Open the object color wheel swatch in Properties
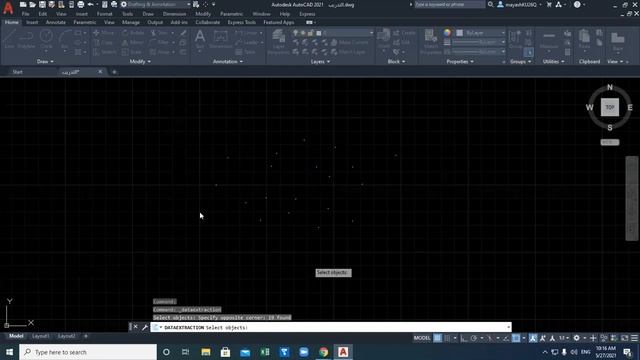This screenshot has width=640, height=360. [448, 33]
